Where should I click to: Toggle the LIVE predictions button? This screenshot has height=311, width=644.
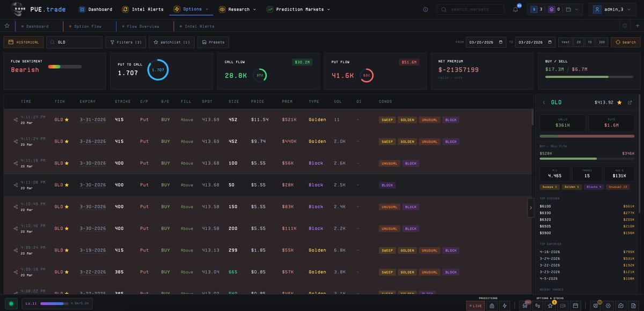click(475, 306)
